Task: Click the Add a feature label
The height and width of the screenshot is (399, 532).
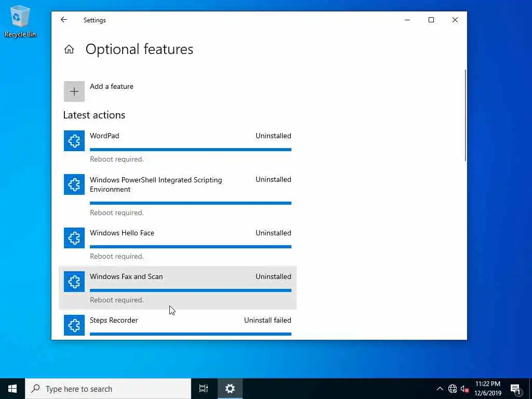Action: [x=112, y=87]
